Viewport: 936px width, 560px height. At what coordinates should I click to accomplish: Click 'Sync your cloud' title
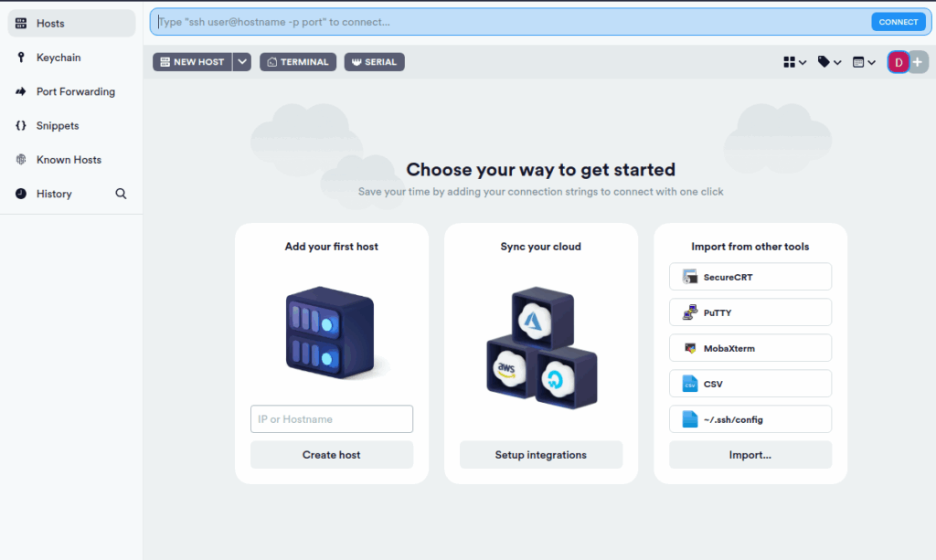541,247
